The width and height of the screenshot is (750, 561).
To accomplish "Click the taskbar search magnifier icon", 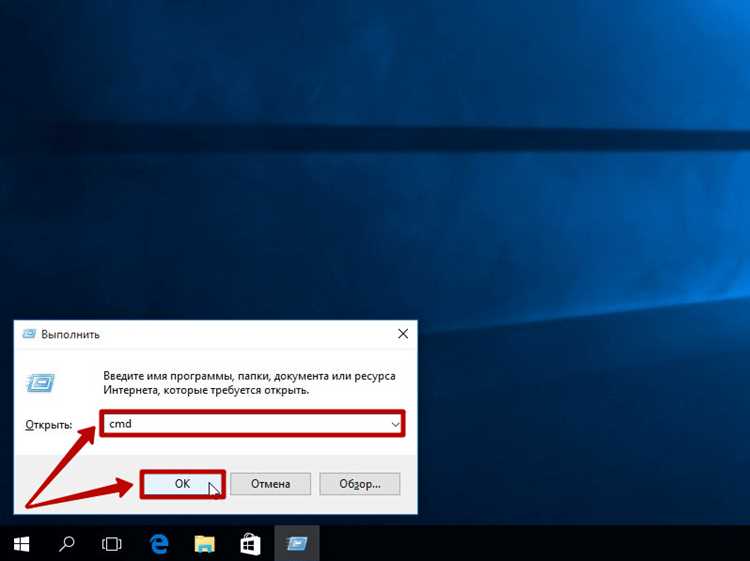I will tap(66, 544).
